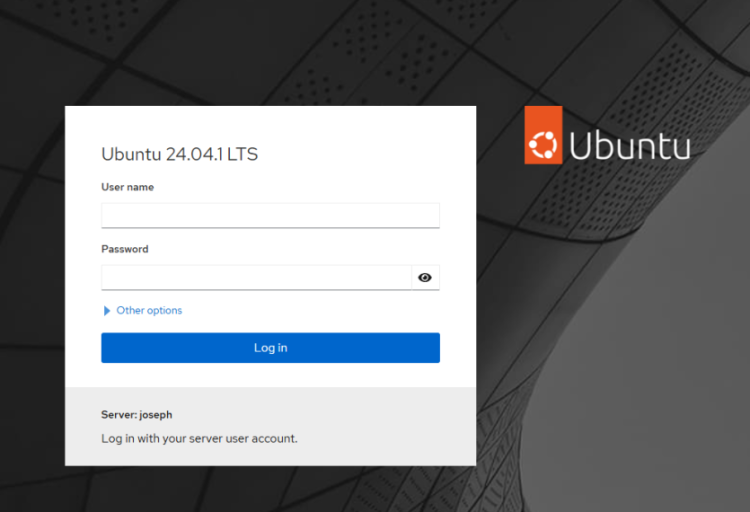This screenshot has height=512, width=750.
Task: Click the LTS text in the heading
Action: 243,154
